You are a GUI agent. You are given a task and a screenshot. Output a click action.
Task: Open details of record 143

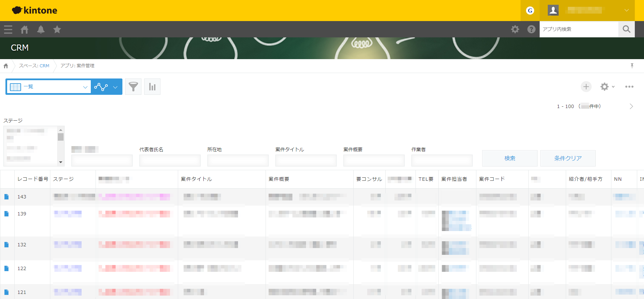6,197
